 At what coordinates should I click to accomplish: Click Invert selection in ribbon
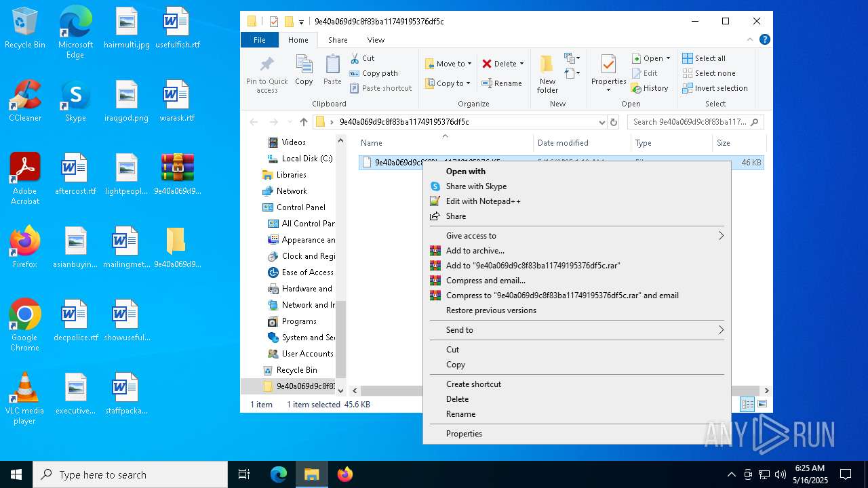point(715,88)
